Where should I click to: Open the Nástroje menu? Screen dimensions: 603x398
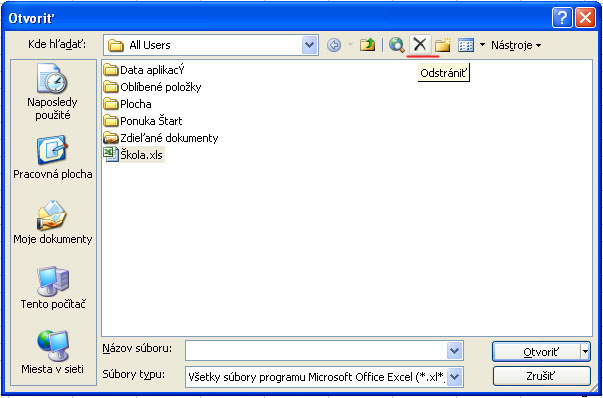click(516, 45)
